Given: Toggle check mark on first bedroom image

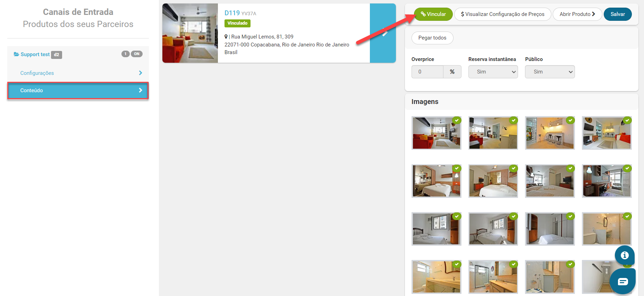Looking at the screenshot, I should 457,168.
